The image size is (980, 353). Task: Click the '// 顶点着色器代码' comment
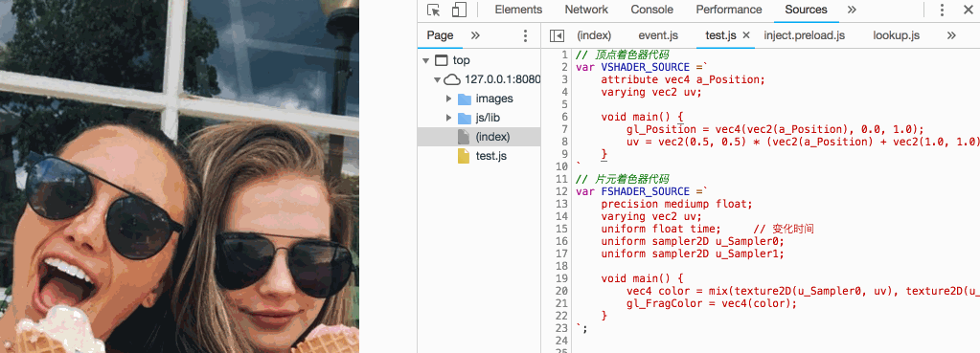623,55
